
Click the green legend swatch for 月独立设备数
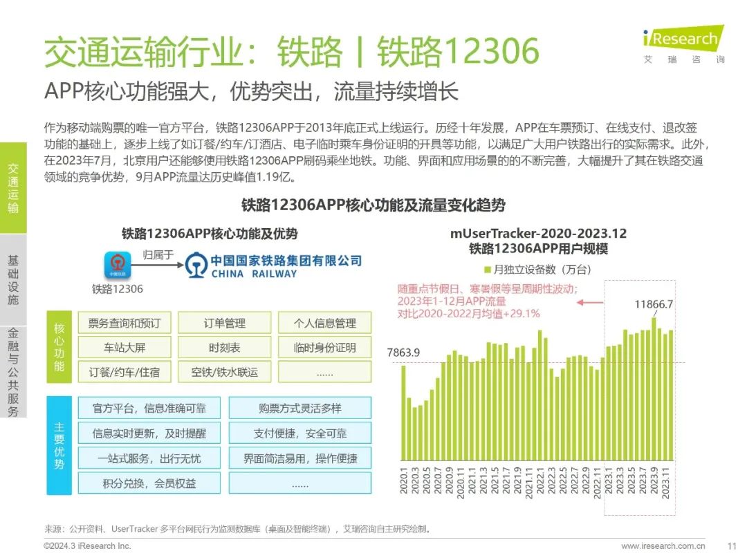(488, 270)
